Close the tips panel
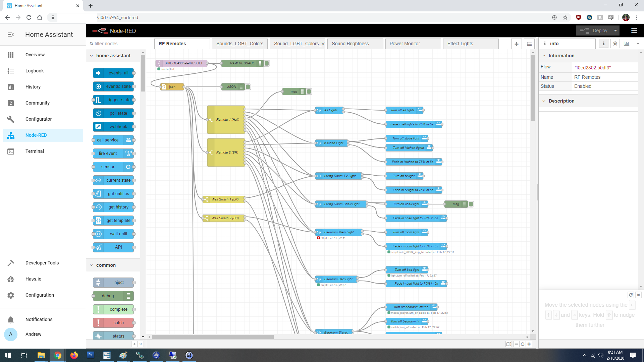The image size is (644, 362). (639, 295)
